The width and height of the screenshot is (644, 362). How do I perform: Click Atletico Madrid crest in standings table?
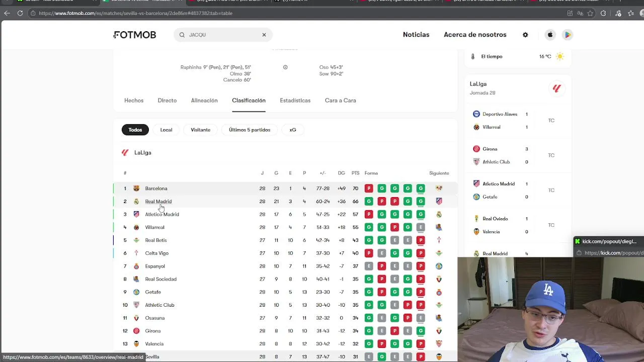click(x=136, y=214)
